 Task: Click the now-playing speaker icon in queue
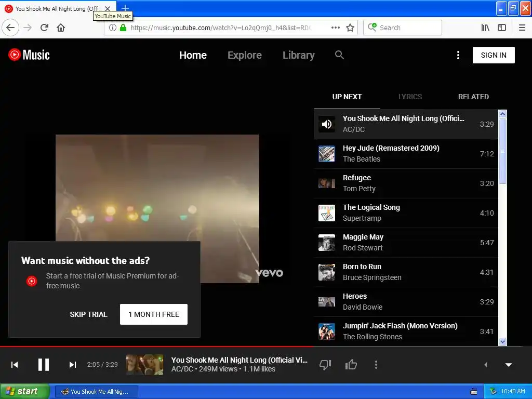pos(327,124)
